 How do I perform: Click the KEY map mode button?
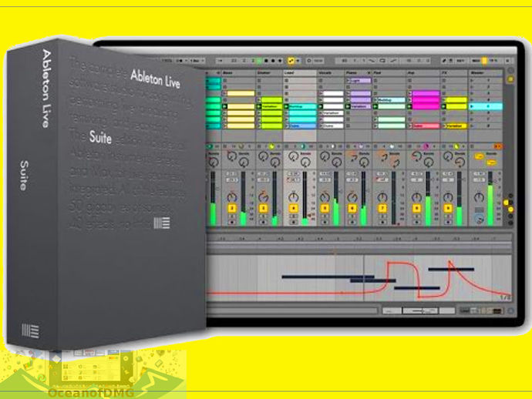click(460, 61)
